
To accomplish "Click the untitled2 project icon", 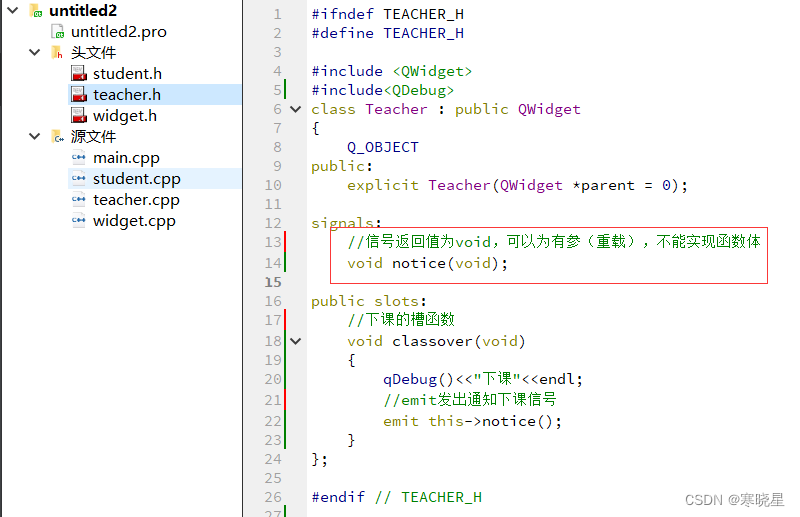I will 36,10.
